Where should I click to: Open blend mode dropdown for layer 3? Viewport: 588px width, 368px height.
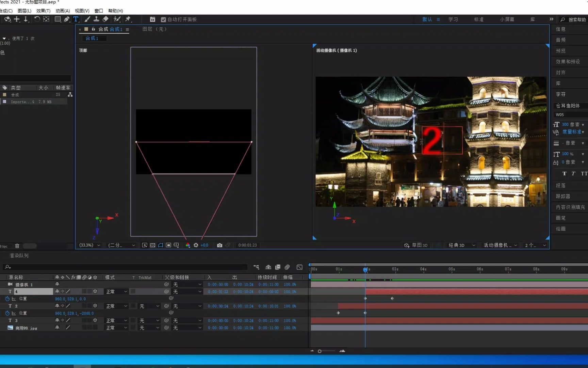pos(116,321)
